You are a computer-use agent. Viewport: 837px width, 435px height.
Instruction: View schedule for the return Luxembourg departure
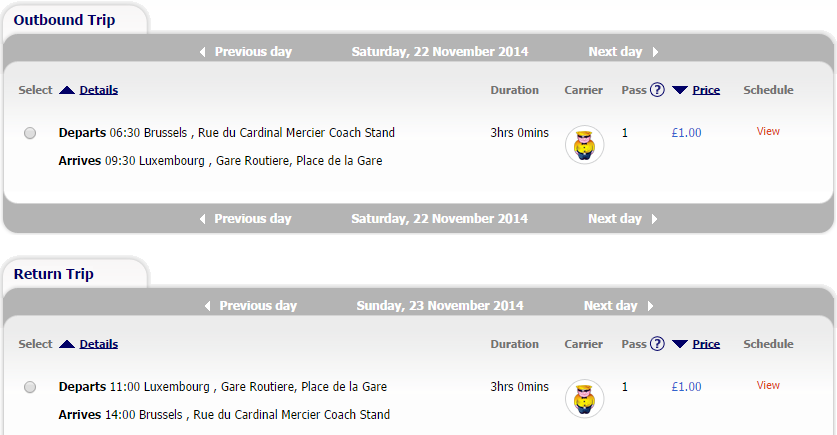[768, 385]
